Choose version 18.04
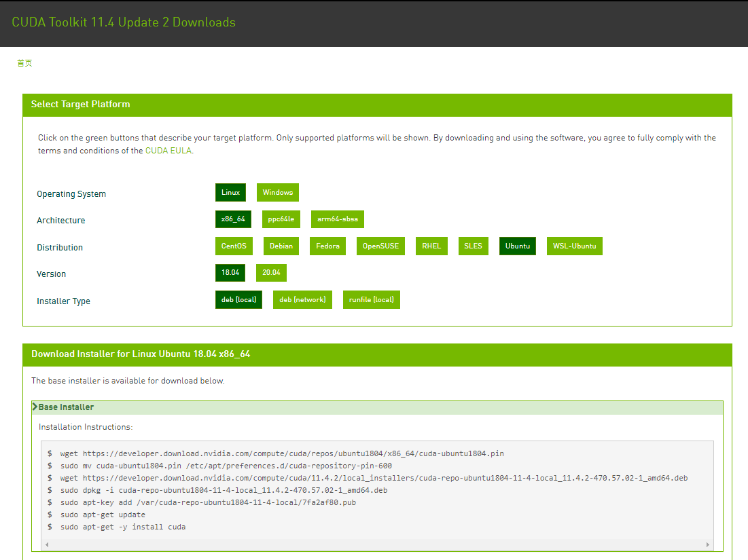Image resolution: width=748 pixels, height=560 pixels. [230, 273]
